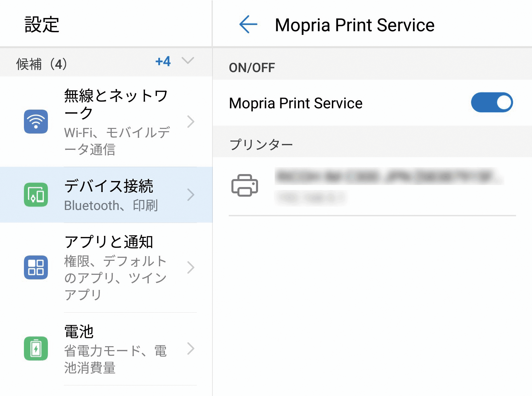
Task: Click the Wi-Fi network icon
Action: [x=36, y=122]
